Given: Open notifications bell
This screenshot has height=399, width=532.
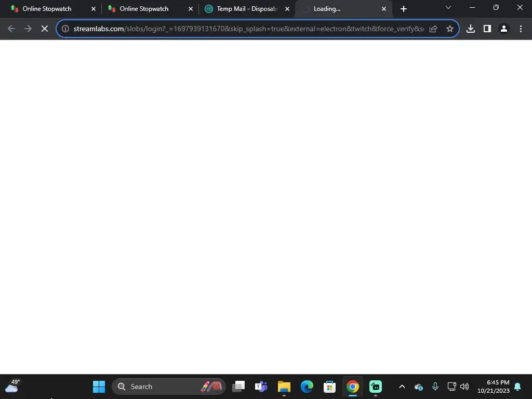Looking at the screenshot, I should pyautogui.click(x=518, y=387).
